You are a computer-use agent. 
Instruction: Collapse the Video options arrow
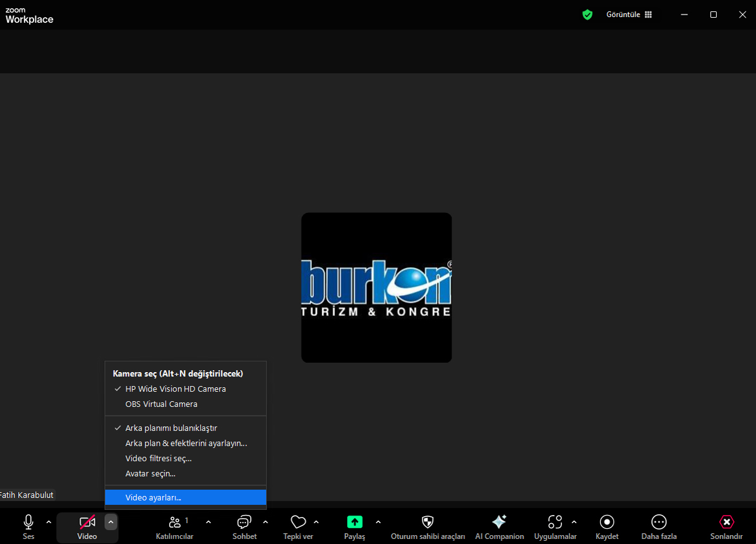pyautogui.click(x=111, y=522)
